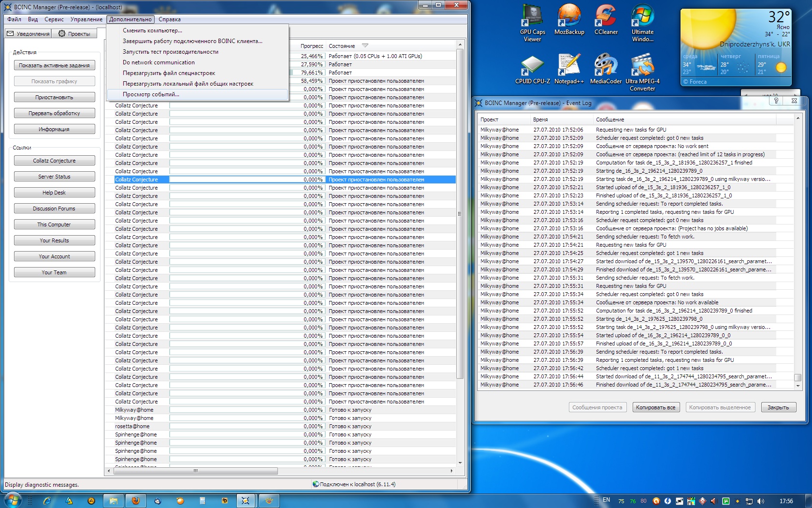Open Thunderbird from the taskbar

click(158, 501)
